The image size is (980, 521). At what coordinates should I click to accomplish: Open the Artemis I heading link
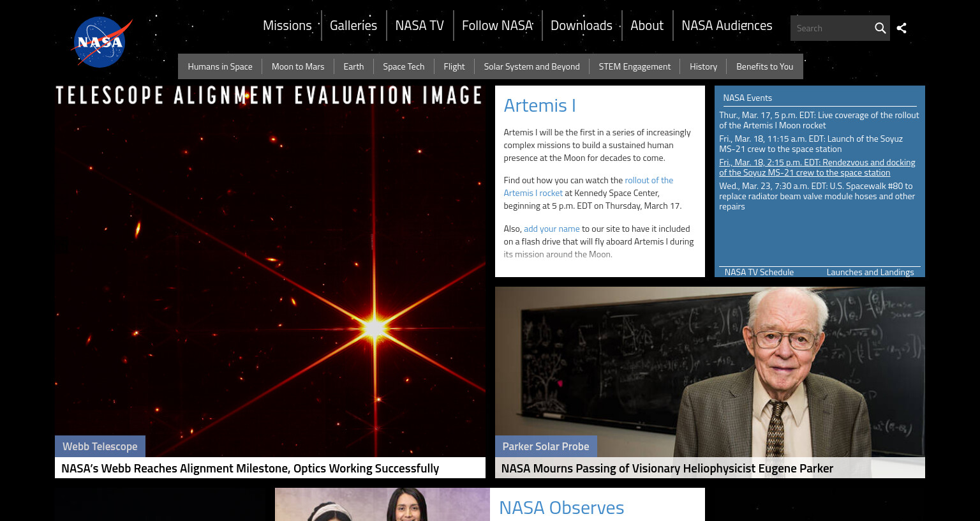point(540,105)
